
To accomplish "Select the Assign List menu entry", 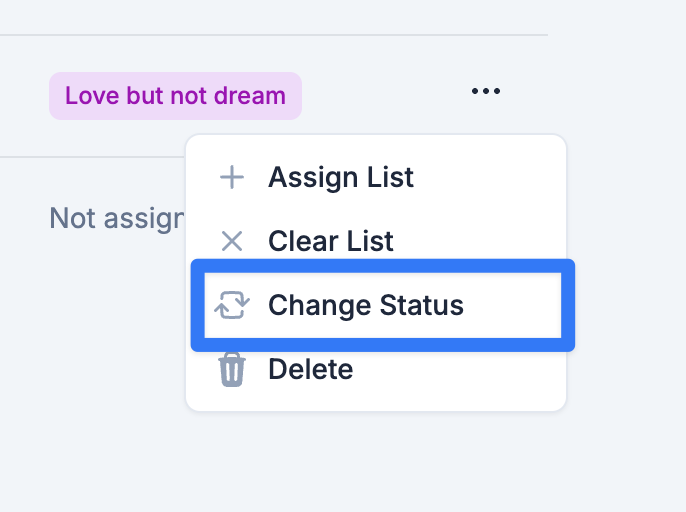I will [x=376, y=178].
